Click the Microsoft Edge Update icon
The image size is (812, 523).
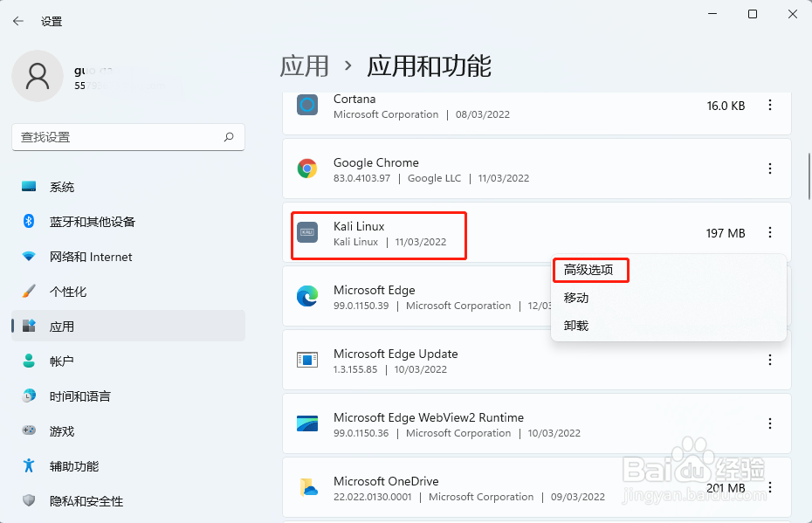click(x=307, y=360)
